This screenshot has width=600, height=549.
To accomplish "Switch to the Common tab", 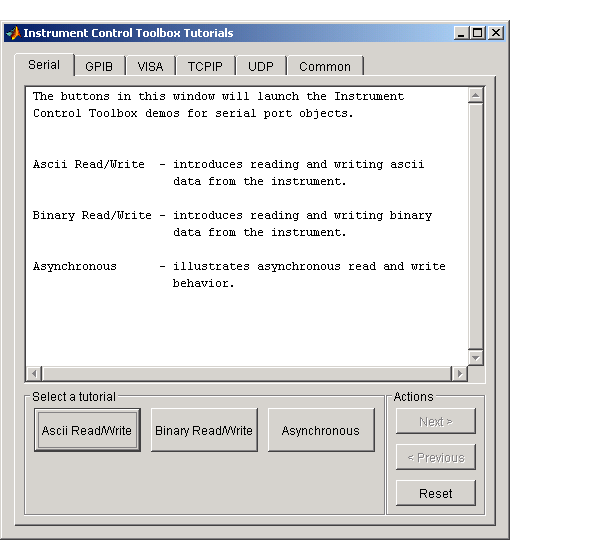I will click(325, 67).
